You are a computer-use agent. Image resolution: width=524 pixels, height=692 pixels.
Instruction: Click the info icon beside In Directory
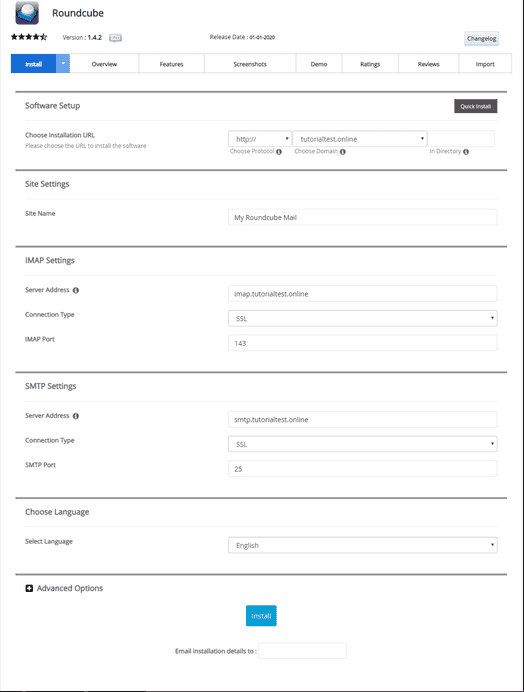click(x=466, y=151)
